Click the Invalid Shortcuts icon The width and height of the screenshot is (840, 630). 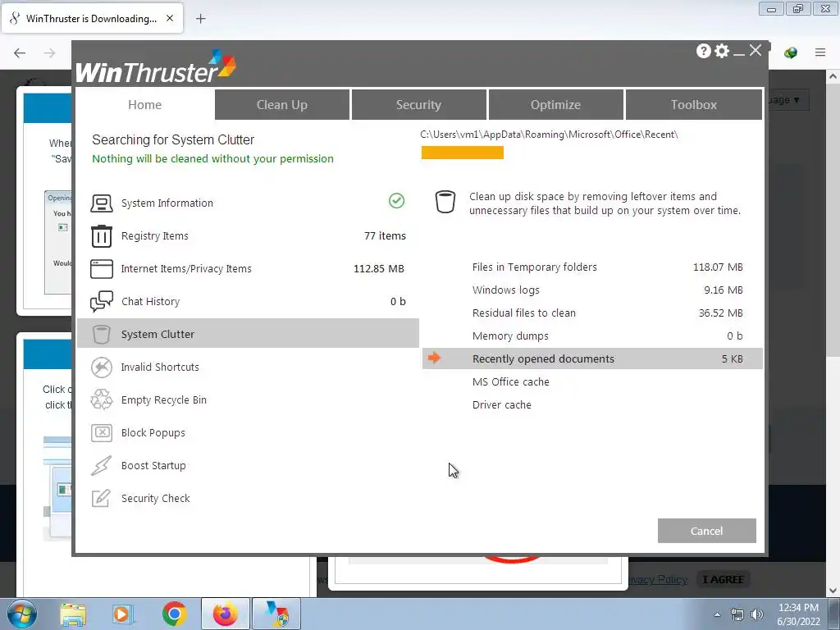(x=101, y=367)
